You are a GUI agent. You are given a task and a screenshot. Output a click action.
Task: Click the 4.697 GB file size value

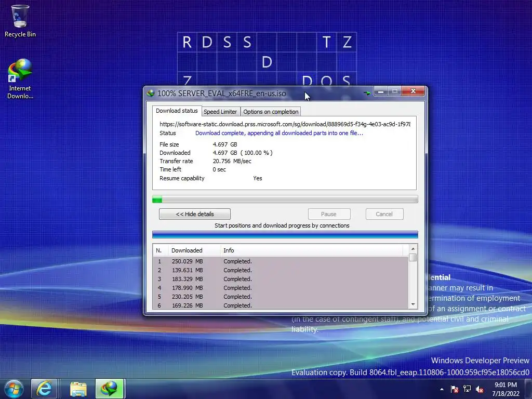(225, 144)
